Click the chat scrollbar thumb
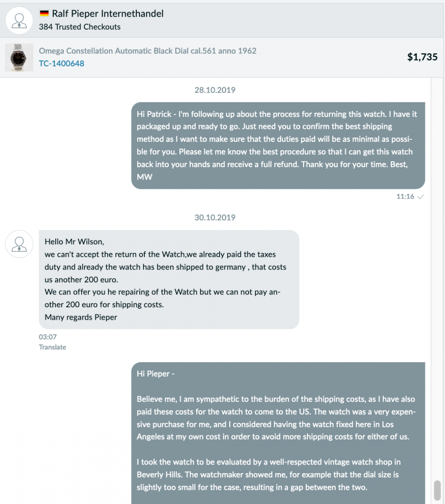The height and width of the screenshot is (504, 445). pos(437,490)
